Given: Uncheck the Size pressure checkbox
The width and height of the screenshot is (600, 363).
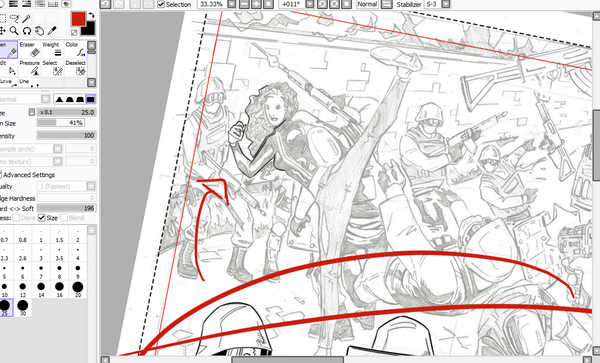Looking at the screenshot, I should pyautogui.click(x=41, y=218).
